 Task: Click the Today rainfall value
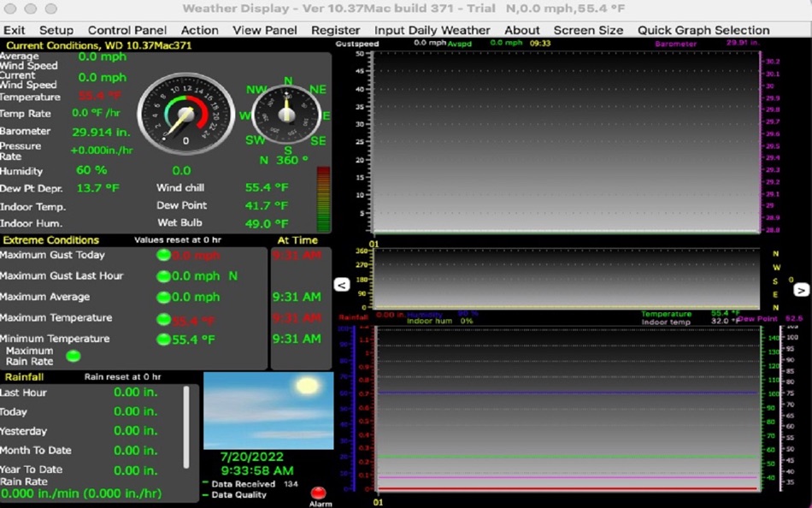point(135,411)
